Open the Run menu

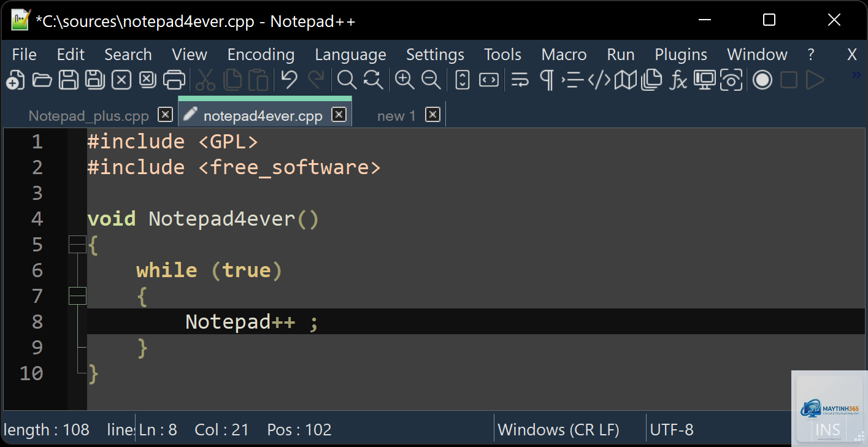tap(620, 55)
